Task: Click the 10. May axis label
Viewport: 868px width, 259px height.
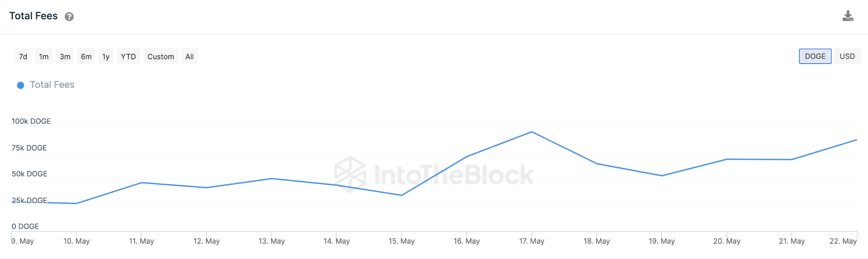Action: point(76,241)
